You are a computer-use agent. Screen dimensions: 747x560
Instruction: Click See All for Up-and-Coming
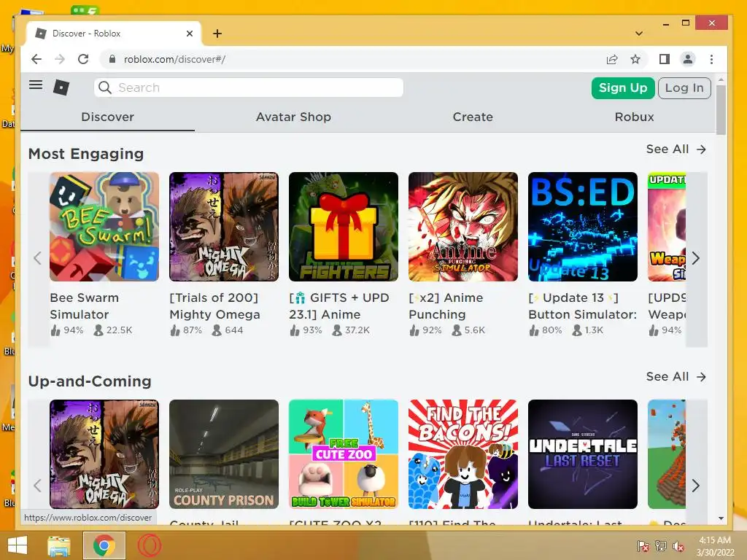click(676, 377)
